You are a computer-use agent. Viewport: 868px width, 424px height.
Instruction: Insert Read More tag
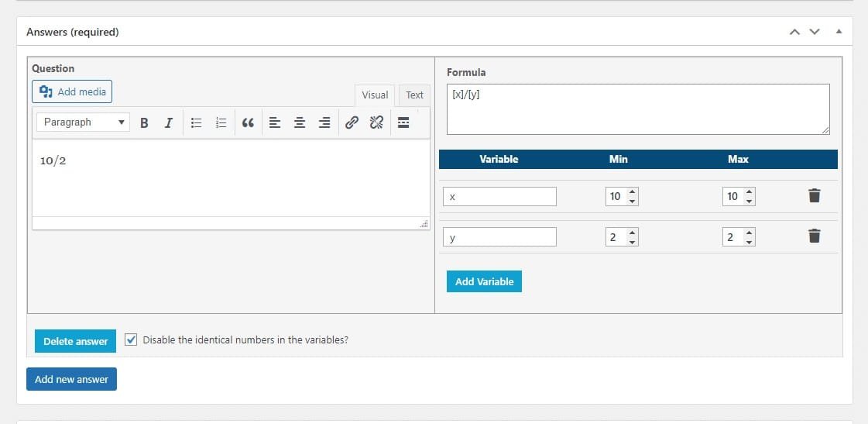tap(403, 122)
